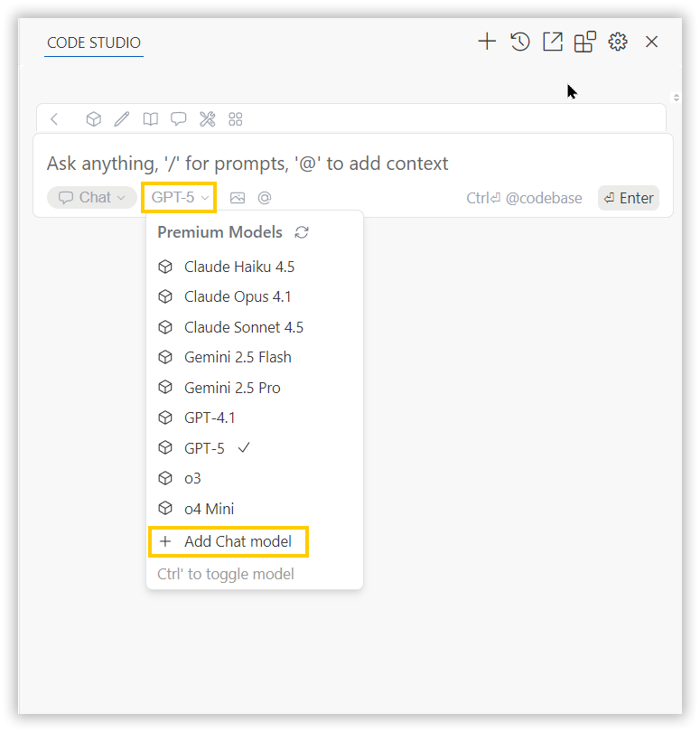Viewport: 700px width, 732px height.
Task: Select Claude Sonnet 4.5 model
Action: 244,327
